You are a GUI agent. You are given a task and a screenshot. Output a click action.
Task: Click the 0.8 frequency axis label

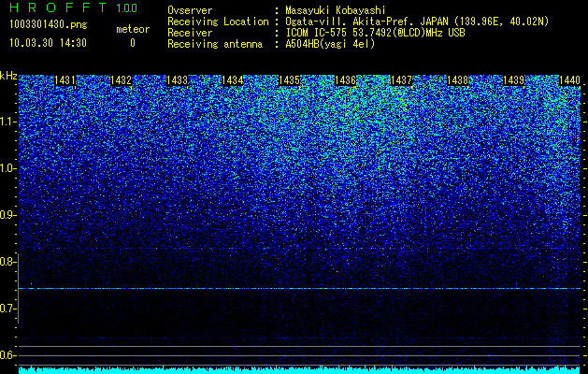click(8, 262)
